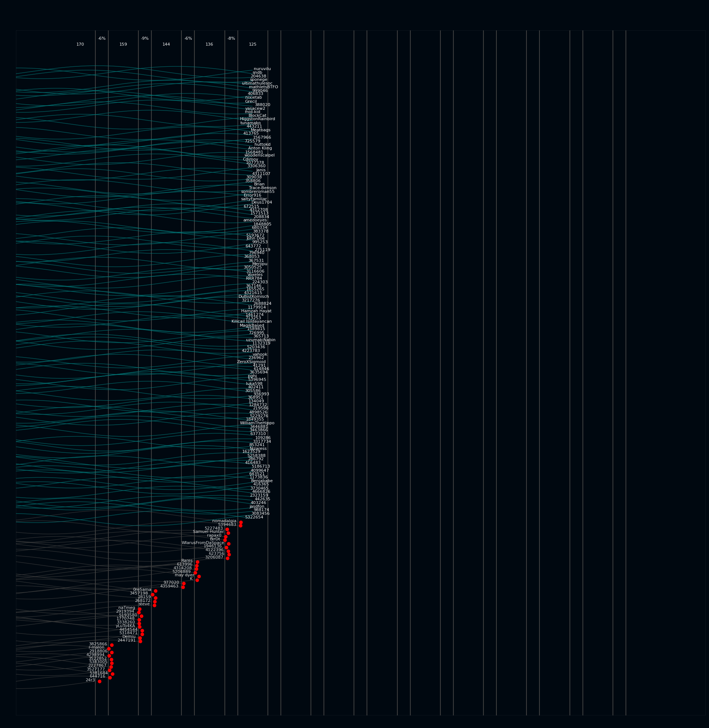Select the Hamzah Hayat label
Viewport: 709px width, 728px height.
[x=256, y=311]
